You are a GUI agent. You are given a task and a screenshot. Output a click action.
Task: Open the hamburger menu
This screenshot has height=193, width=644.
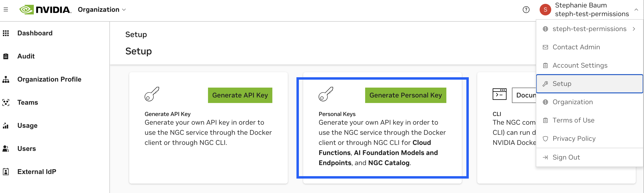[6, 9]
